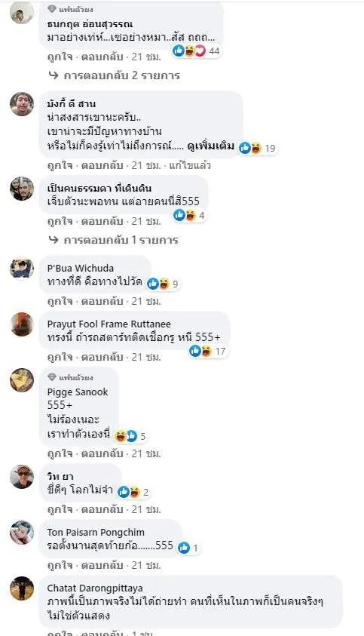Open มังกี้ ดี สาน's profile avatar

[x=22, y=104]
